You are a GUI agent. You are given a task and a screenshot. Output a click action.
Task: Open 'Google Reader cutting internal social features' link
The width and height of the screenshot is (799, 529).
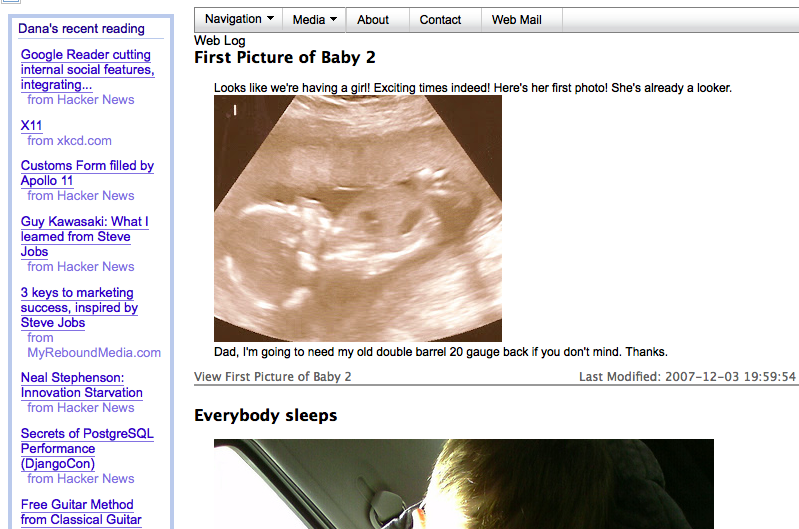coord(87,70)
